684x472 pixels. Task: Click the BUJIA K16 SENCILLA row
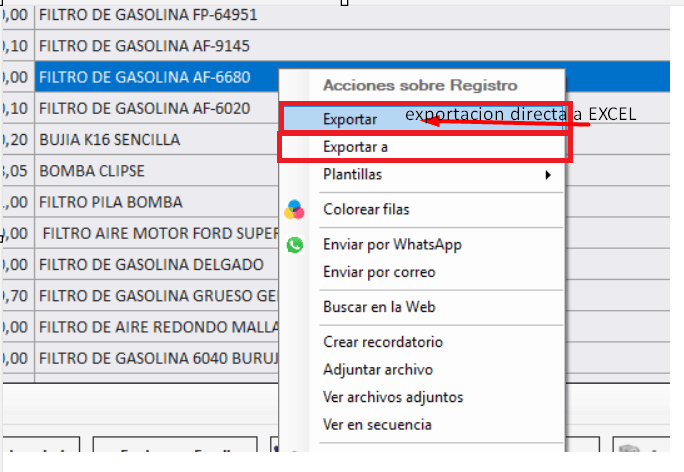[x=110, y=140]
